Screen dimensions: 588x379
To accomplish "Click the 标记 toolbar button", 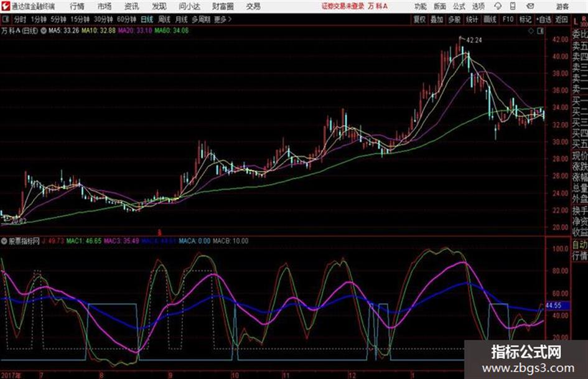I will pyautogui.click(x=525, y=19).
